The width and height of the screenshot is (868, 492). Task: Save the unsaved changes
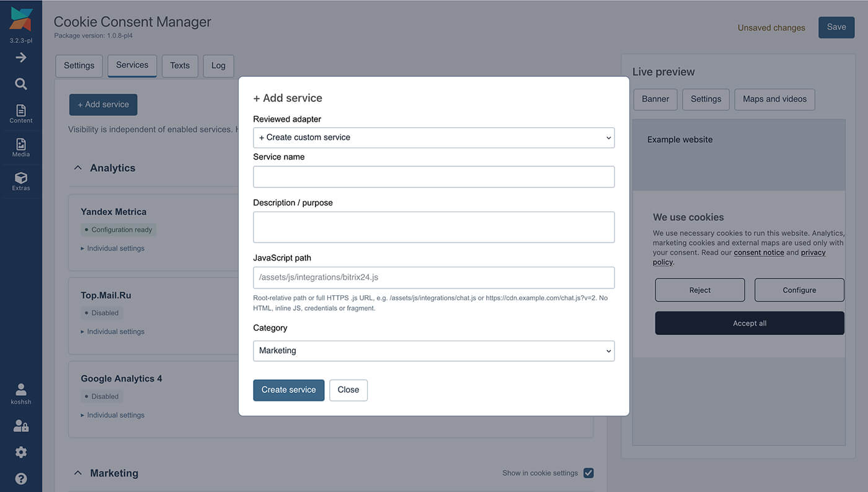click(x=836, y=27)
